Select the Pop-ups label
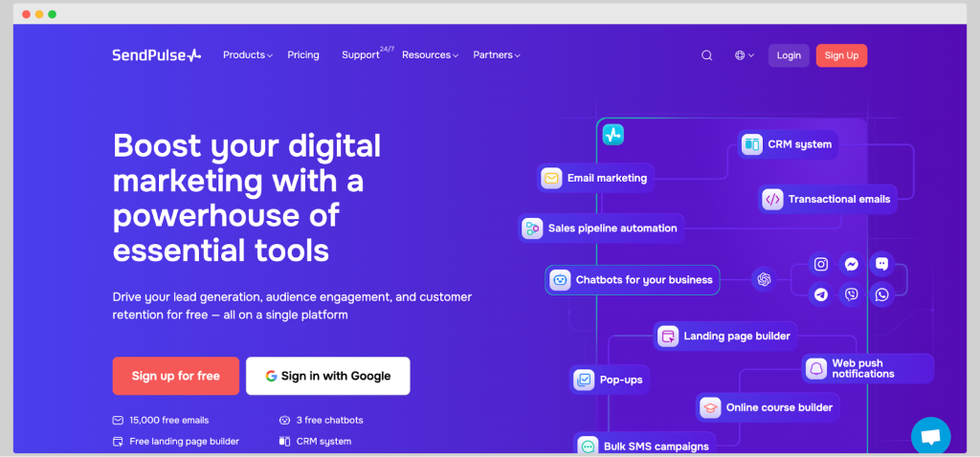 (621, 380)
